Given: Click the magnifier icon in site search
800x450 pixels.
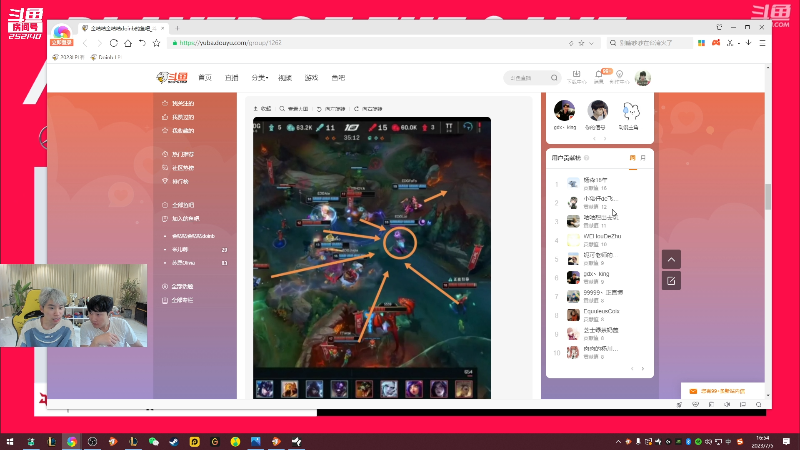Looking at the screenshot, I should coord(554,78).
